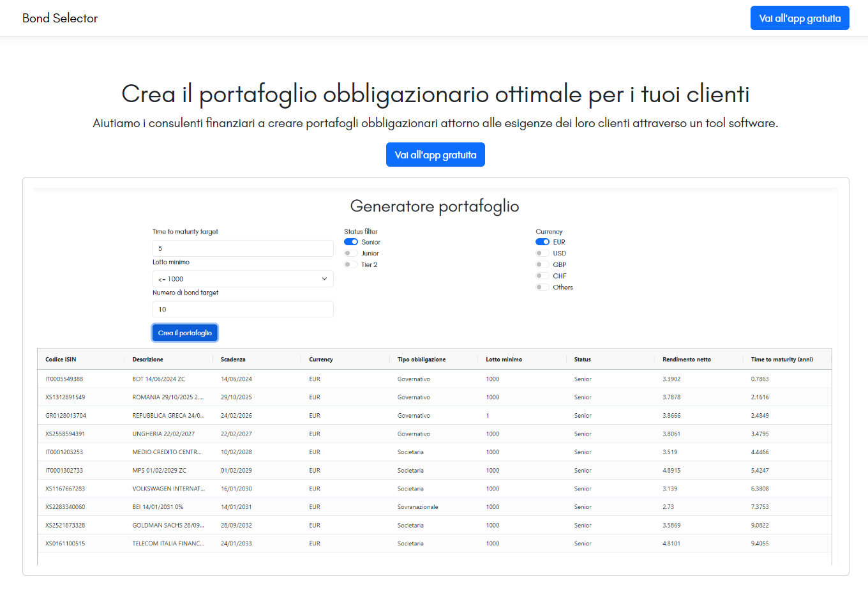
Task: Click description MEDIO CREDITO CENTR...
Action: click(x=167, y=452)
